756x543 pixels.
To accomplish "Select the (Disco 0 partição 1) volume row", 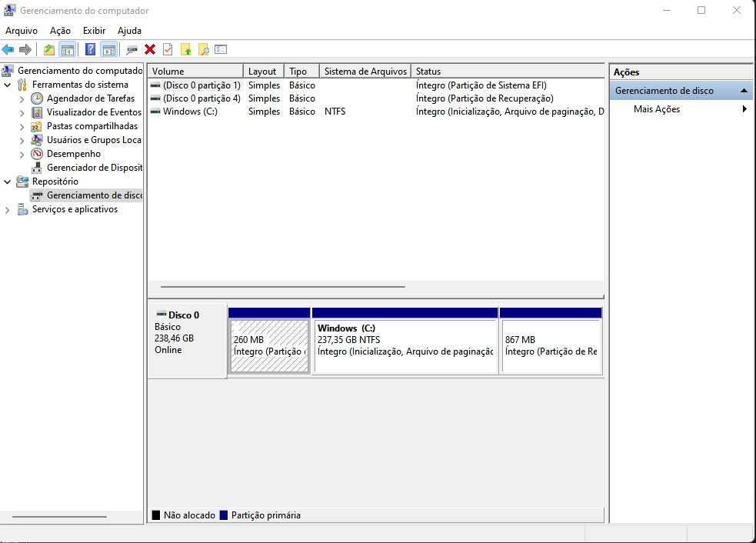I will click(x=376, y=85).
